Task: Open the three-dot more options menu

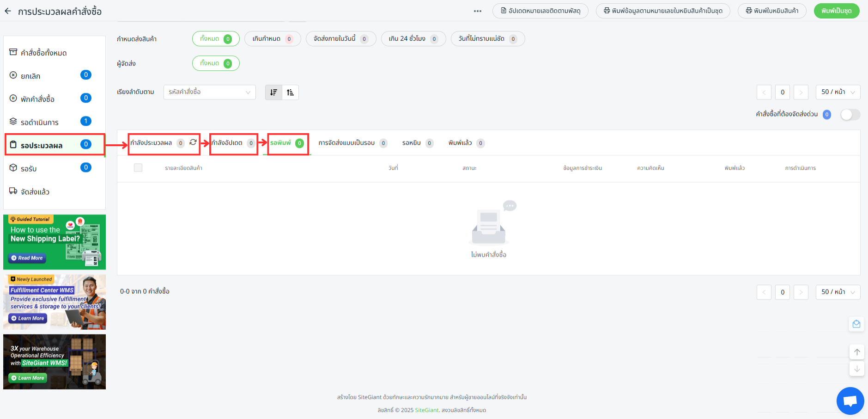Action: pos(478,11)
